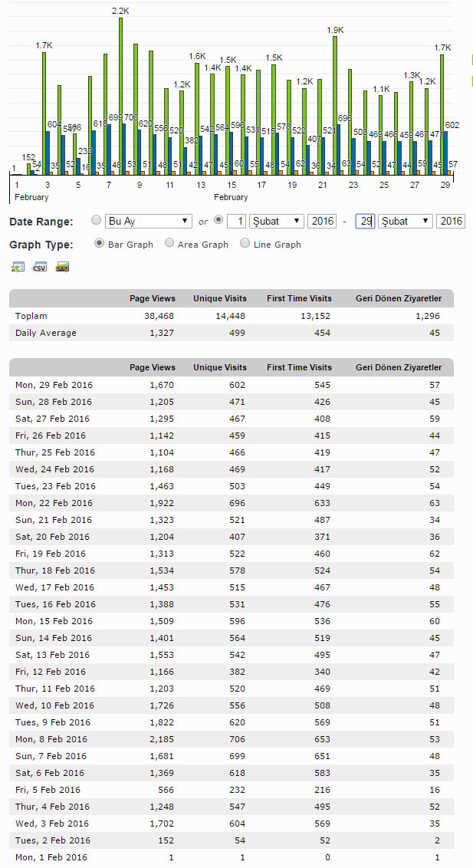Screen dimensions: 473x868
Task: Click the tall green bar under 1.9K
Action: coord(335,106)
